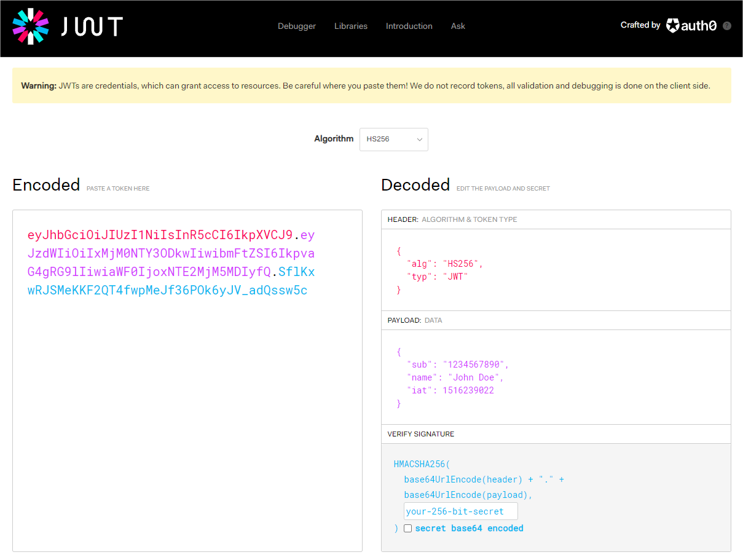This screenshot has width=743, height=560.
Task: Click inside the your-256-bit-secret field
Action: coord(460,511)
